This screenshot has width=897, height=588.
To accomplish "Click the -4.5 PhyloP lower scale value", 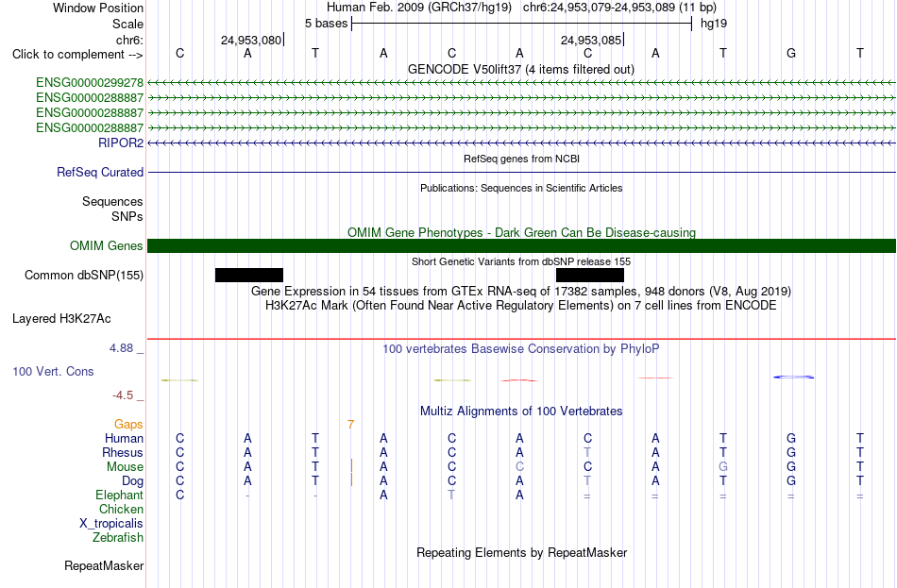I will click(x=123, y=395).
